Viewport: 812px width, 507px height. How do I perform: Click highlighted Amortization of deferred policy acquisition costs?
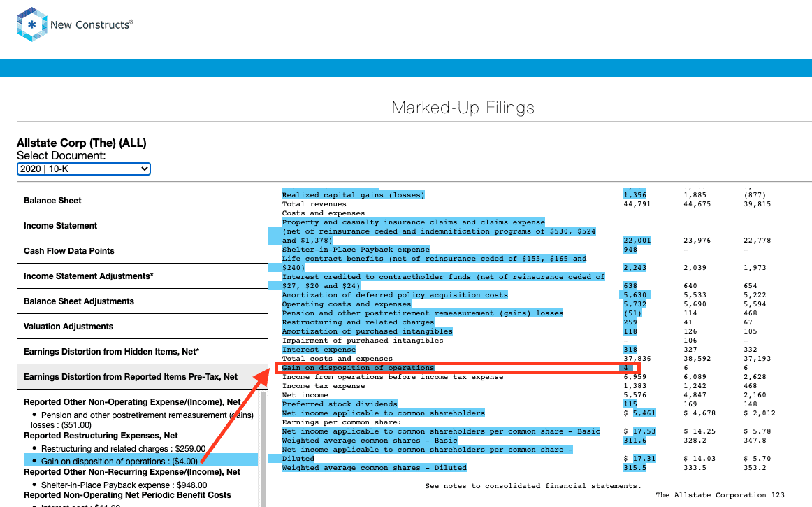click(x=395, y=295)
